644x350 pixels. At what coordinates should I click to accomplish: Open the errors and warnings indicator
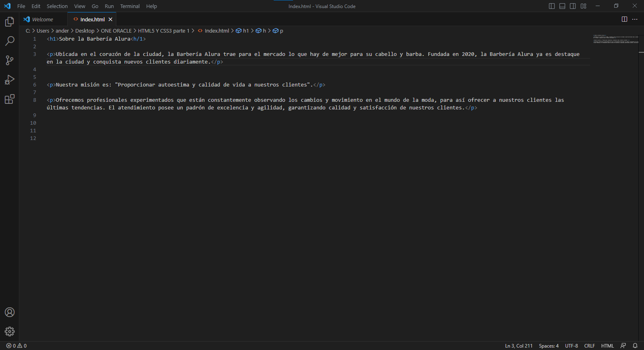pyautogui.click(x=17, y=346)
